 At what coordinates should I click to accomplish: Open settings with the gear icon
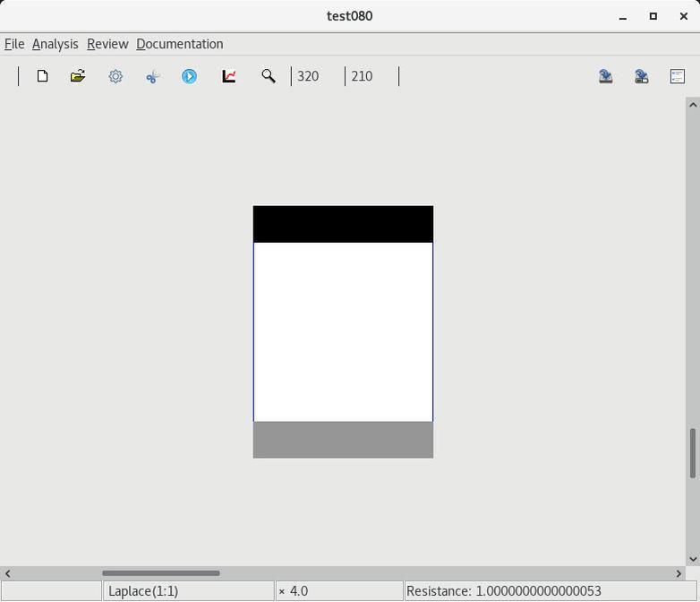point(115,76)
